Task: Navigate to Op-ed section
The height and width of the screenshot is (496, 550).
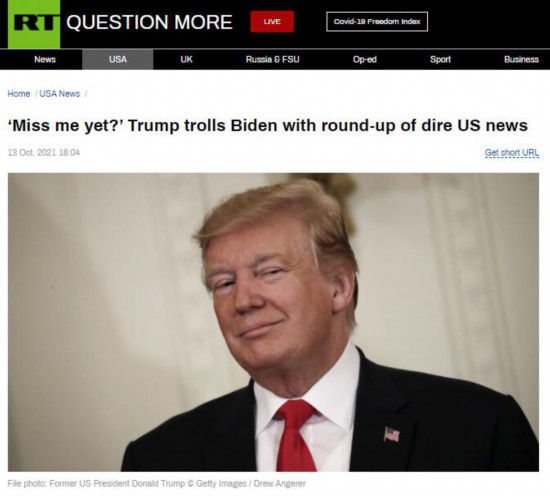Action: [x=365, y=59]
